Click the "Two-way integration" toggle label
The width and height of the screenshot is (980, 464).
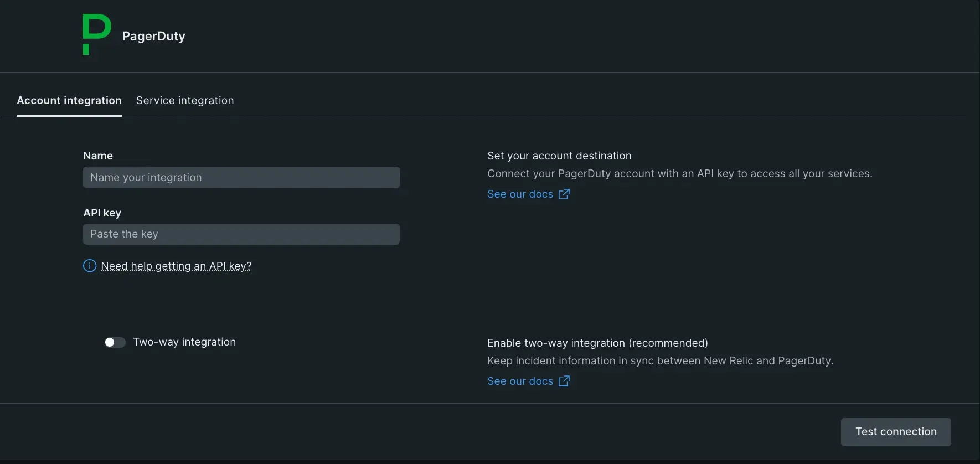click(x=184, y=342)
